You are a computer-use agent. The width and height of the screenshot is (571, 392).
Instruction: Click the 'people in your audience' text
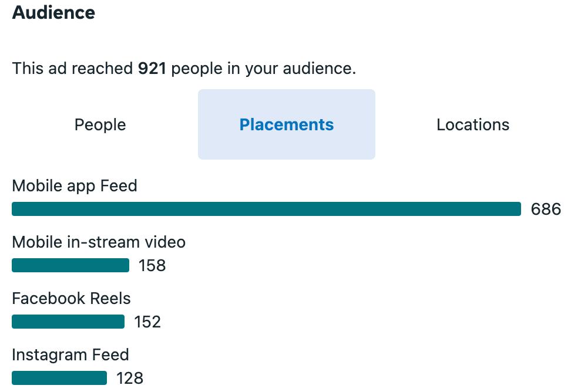click(263, 69)
